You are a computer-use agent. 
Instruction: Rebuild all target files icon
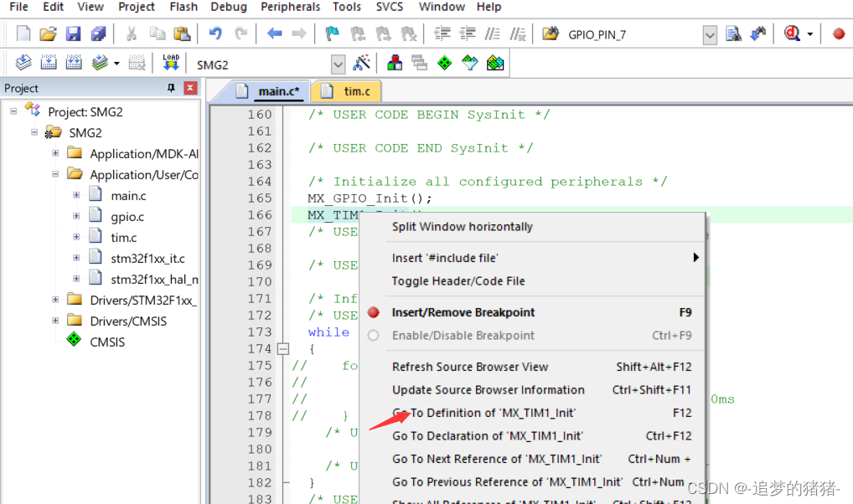pyautogui.click(x=74, y=63)
